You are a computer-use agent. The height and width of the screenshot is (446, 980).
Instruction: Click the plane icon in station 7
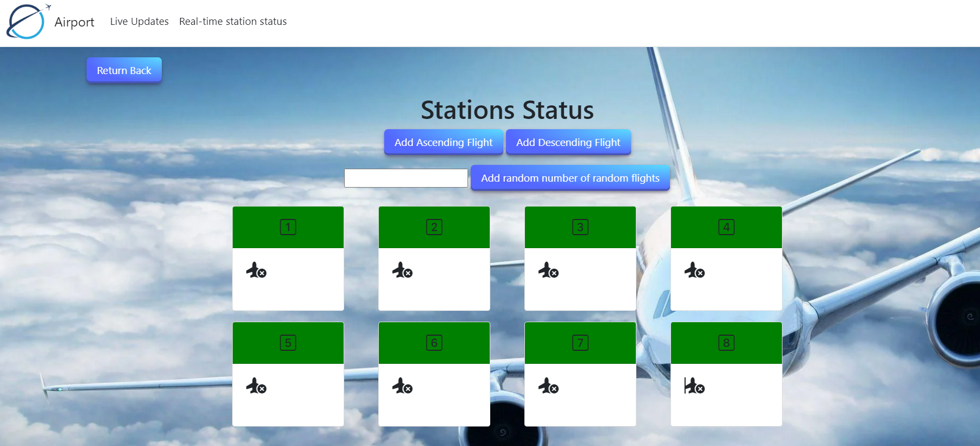[x=549, y=385]
